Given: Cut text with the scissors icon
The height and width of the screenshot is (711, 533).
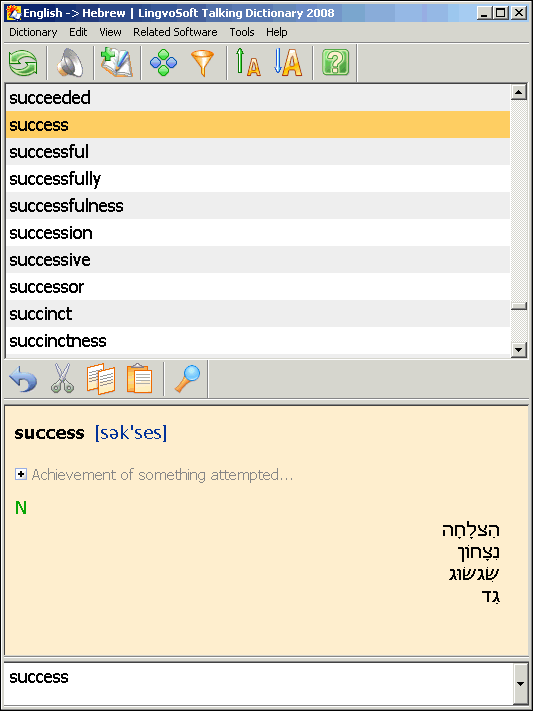Looking at the screenshot, I should click(x=62, y=378).
